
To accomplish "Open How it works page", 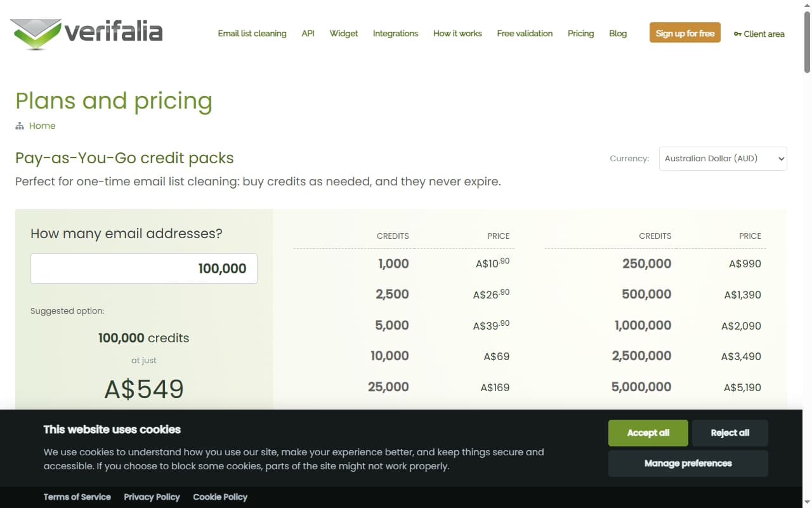I will click(457, 34).
